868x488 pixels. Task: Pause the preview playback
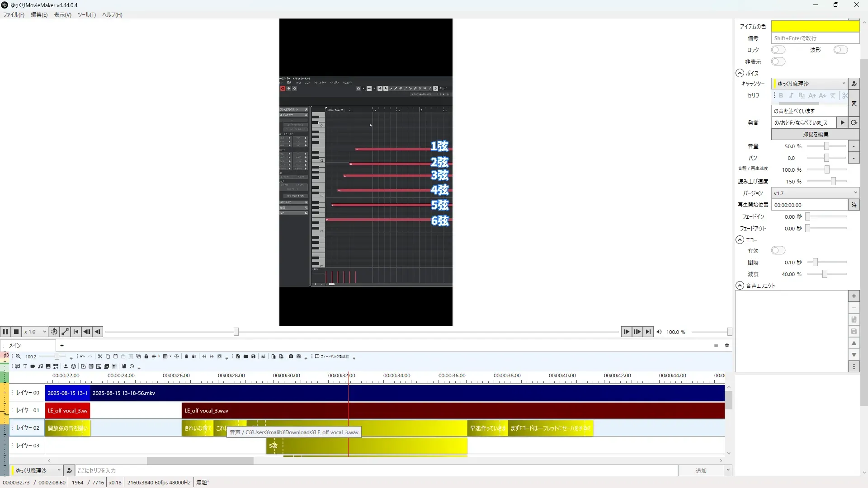pyautogui.click(x=5, y=332)
